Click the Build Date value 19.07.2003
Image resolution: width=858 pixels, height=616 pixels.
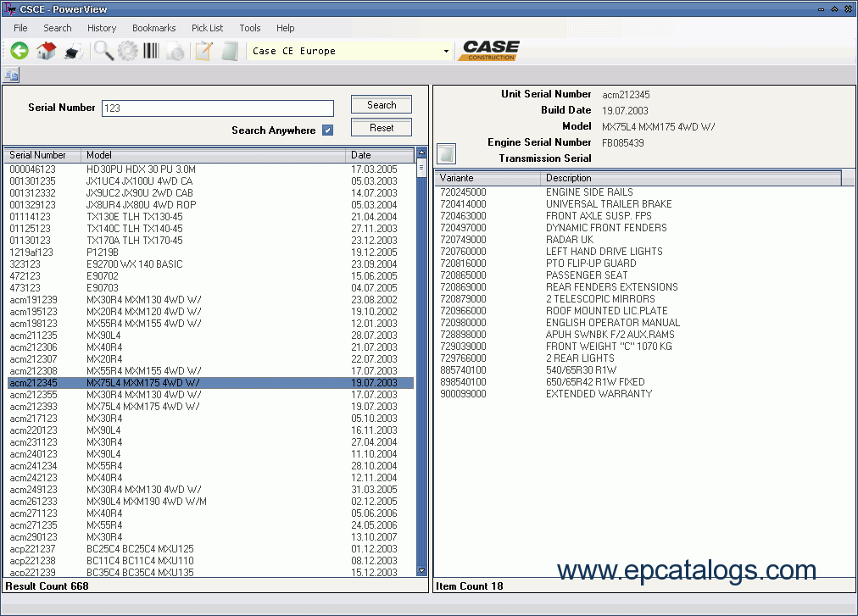[x=625, y=110]
